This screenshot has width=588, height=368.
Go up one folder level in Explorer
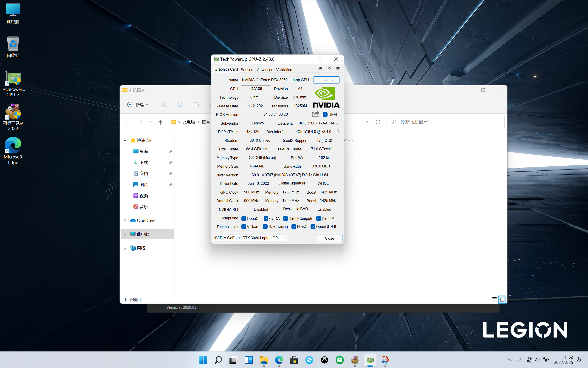coord(160,122)
